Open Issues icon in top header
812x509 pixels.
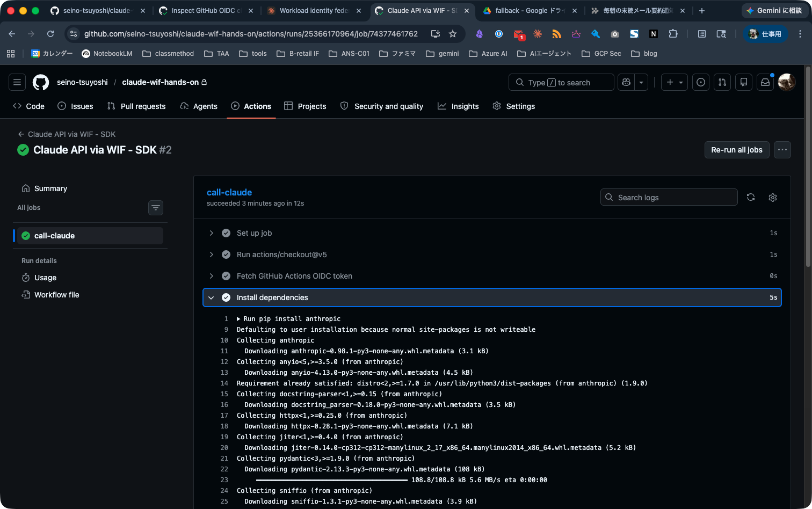coord(701,82)
